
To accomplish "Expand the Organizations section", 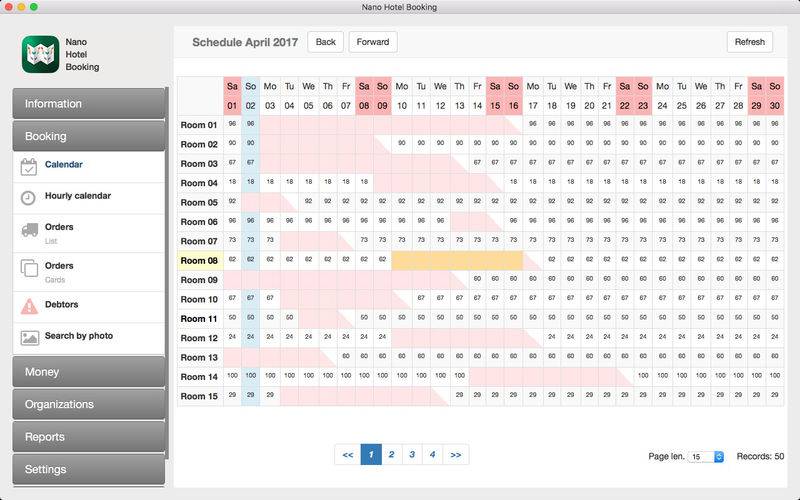I will point(89,404).
